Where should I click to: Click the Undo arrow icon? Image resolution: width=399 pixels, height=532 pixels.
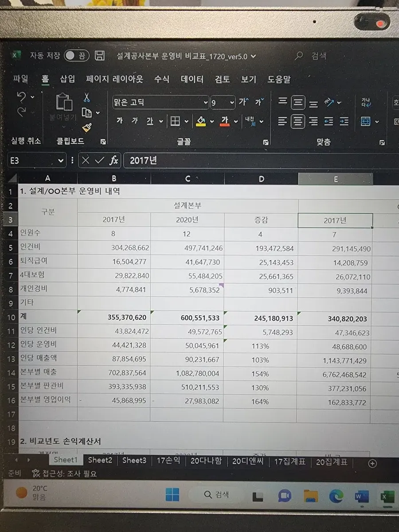coord(21,96)
